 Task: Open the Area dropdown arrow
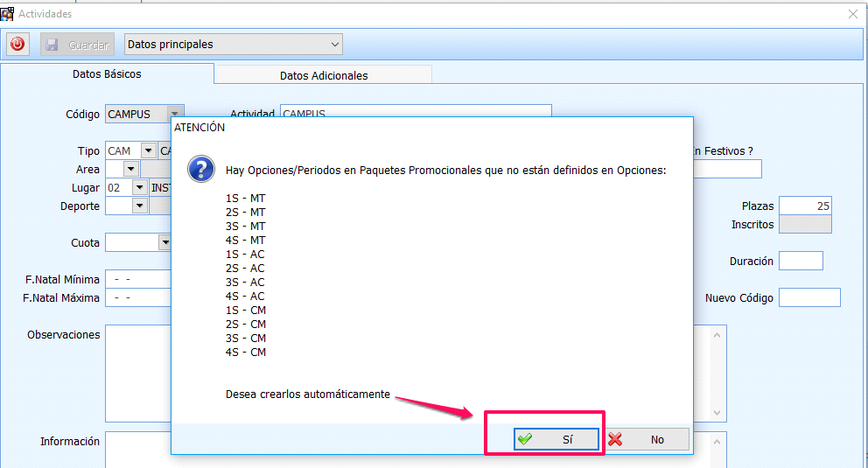(x=131, y=170)
